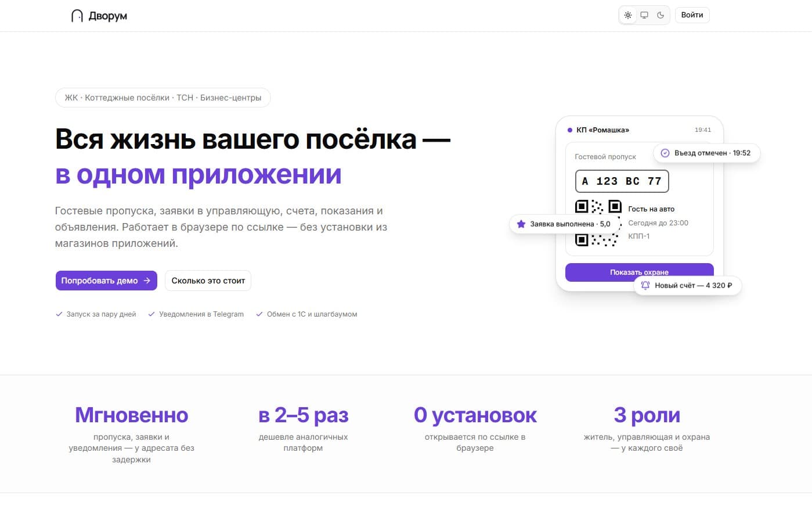The width and height of the screenshot is (812, 528).
Task: Click the Дворум arch logo icon
Action: click(77, 16)
